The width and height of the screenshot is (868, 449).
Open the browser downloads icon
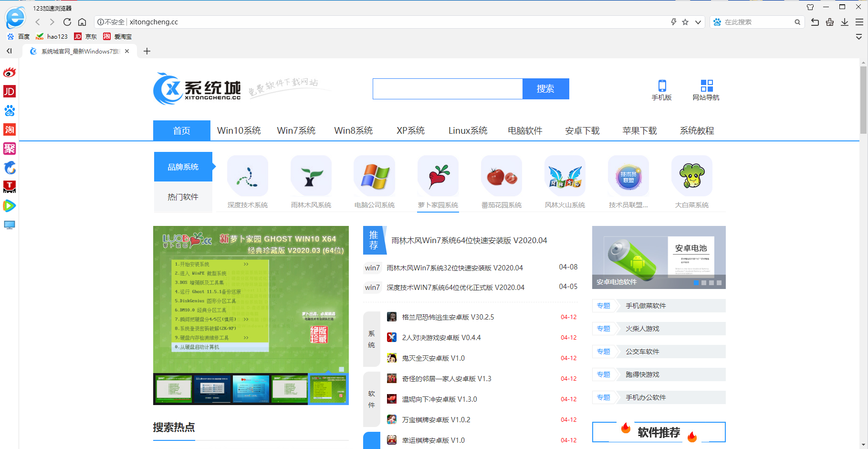pyautogui.click(x=845, y=22)
